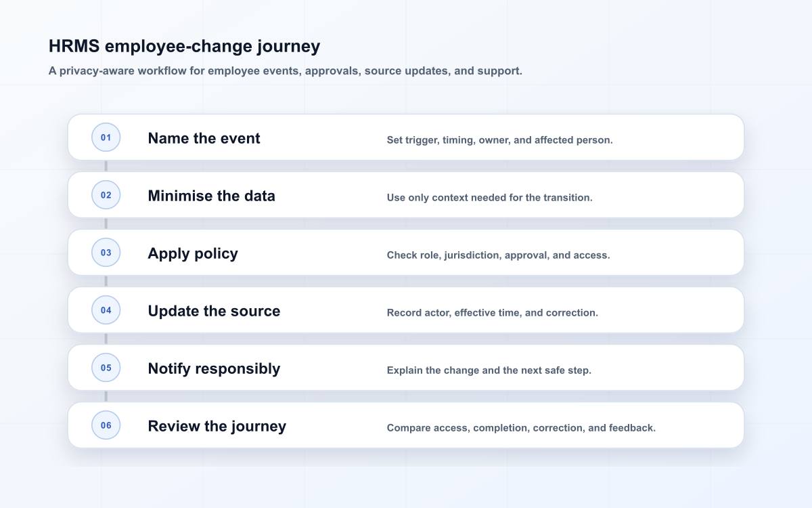Click the step 04 number badge
Screen dimensions: 812x508
106,310
